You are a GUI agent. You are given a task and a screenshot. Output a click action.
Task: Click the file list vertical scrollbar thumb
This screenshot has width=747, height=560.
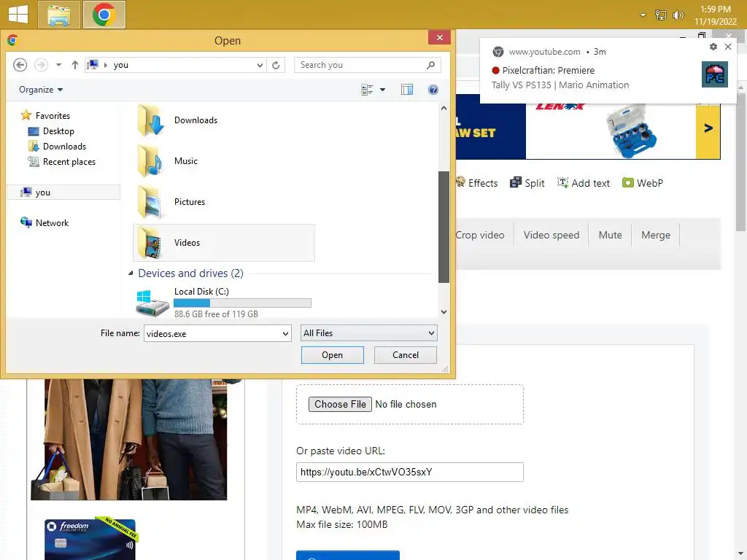click(444, 227)
